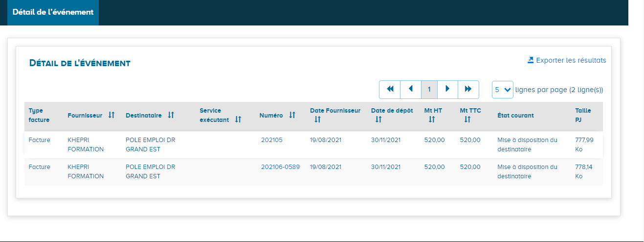
Task: Click POLE EMPLOI DR GRAND EST in row 202106-0589
Action: pyautogui.click(x=151, y=171)
